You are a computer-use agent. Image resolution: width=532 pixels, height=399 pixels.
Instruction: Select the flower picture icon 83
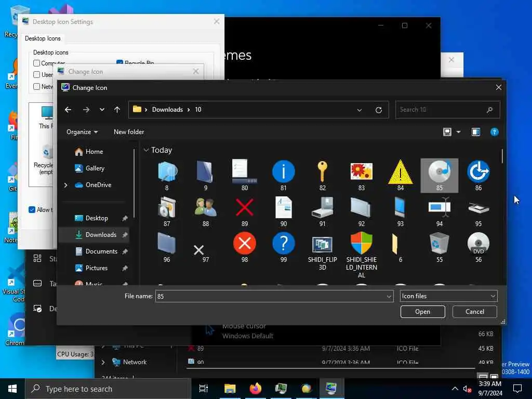pyautogui.click(x=362, y=176)
